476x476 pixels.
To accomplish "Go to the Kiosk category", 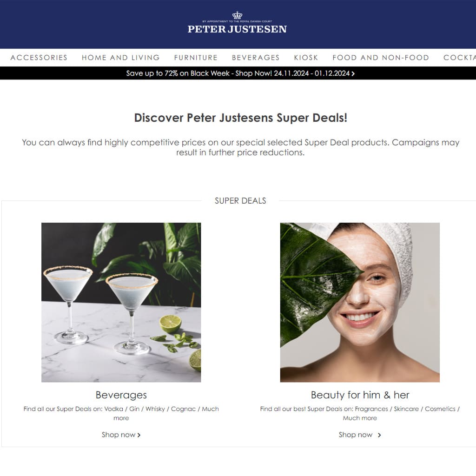I will pyautogui.click(x=306, y=58).
